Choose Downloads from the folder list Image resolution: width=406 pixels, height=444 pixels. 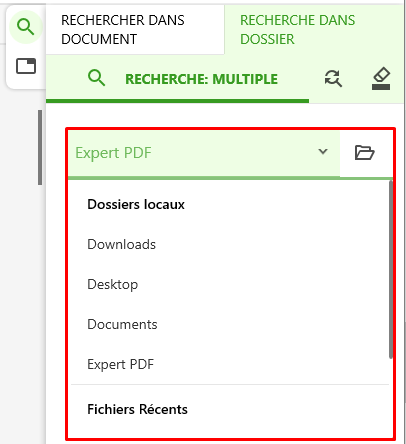pos(121,244)
